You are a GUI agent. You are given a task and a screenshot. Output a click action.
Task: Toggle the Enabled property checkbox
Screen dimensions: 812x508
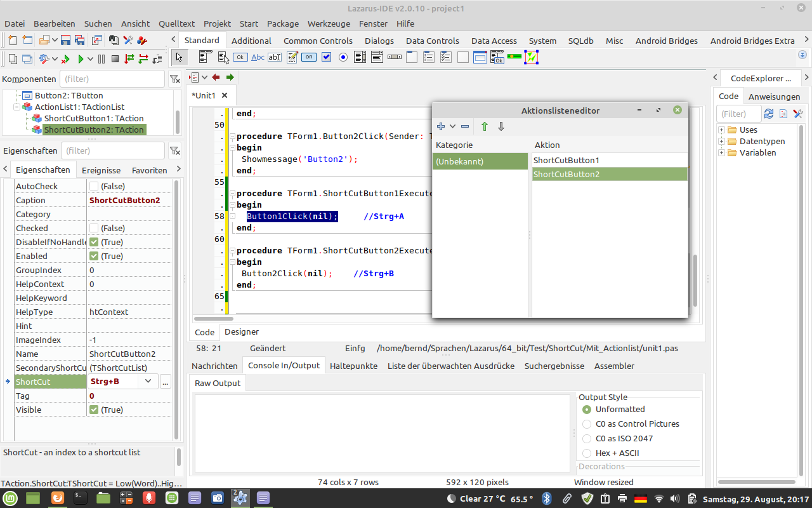click(94, 256)
